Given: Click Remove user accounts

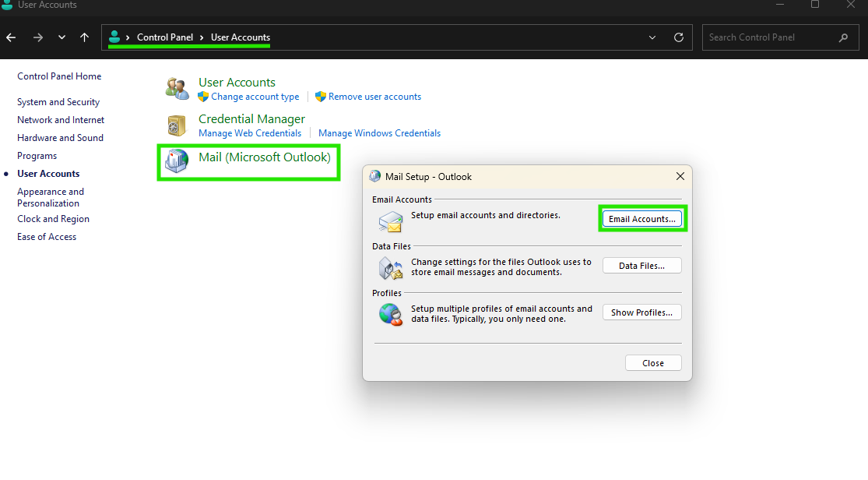Looking at the screenshot, I should point(374,97).
